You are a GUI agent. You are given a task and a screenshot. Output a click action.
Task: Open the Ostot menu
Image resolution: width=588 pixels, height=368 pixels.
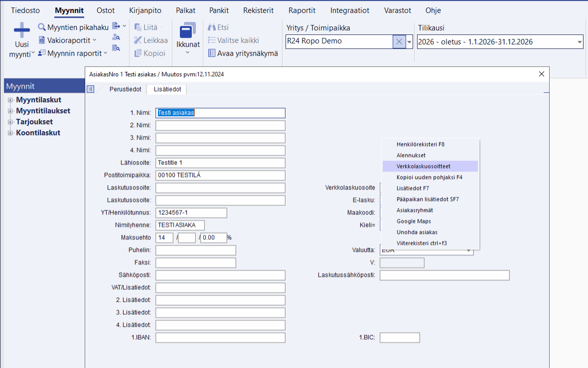pos(105,10)
